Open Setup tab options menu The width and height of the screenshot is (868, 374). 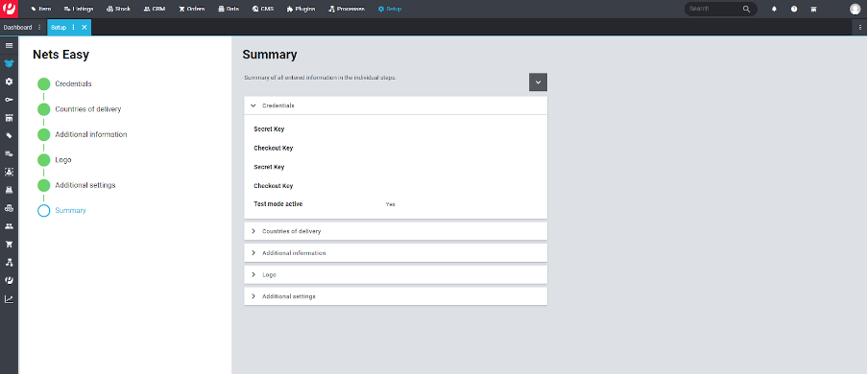pyautogui.click(x=74, y=27)
